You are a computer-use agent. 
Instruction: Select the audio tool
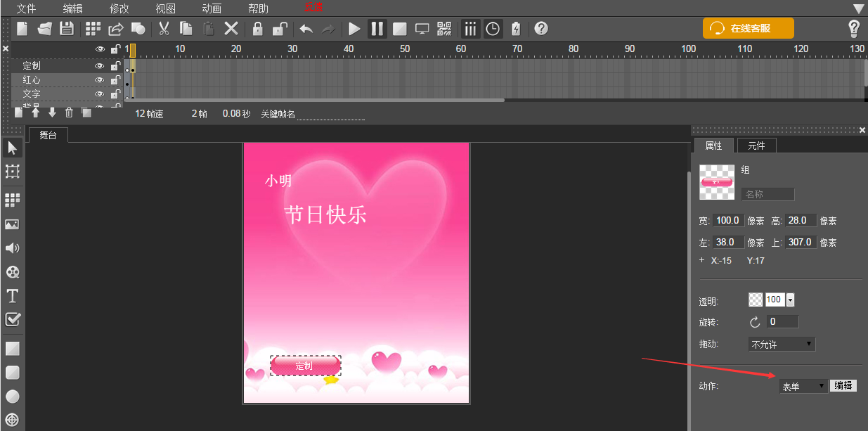pyautogui.click(x=12, y=247)
